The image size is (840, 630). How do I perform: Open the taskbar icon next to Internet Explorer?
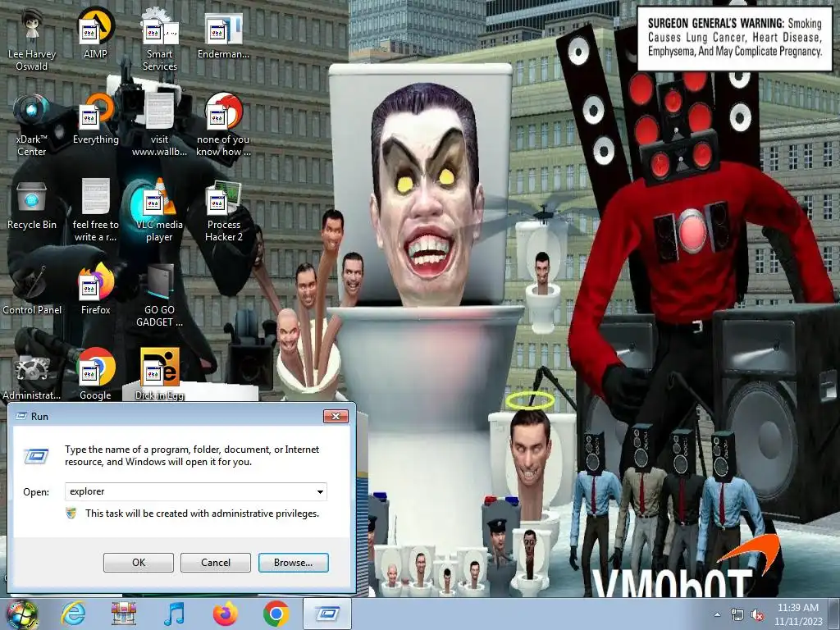(124, 614)
